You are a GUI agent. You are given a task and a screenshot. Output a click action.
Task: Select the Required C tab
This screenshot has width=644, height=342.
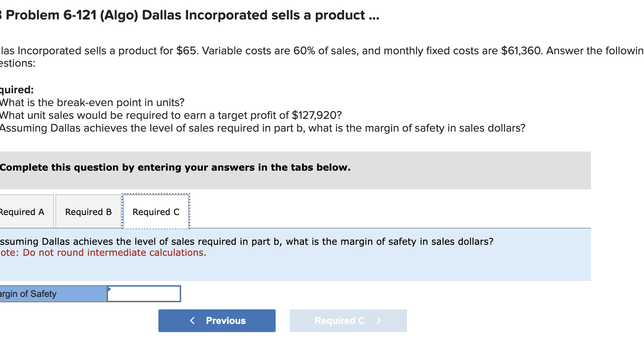pos(155,212)
